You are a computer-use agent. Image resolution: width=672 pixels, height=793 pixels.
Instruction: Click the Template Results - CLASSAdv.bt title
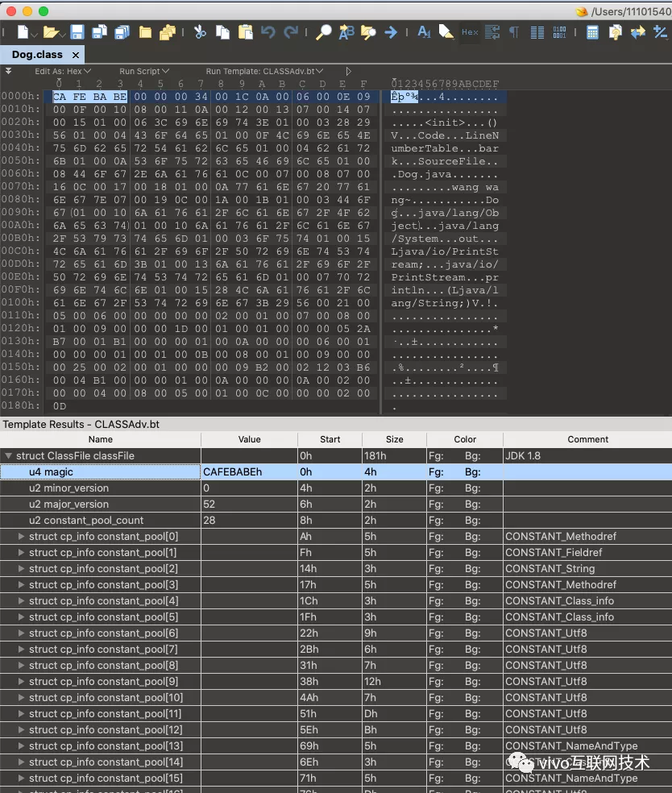[81, 425]
